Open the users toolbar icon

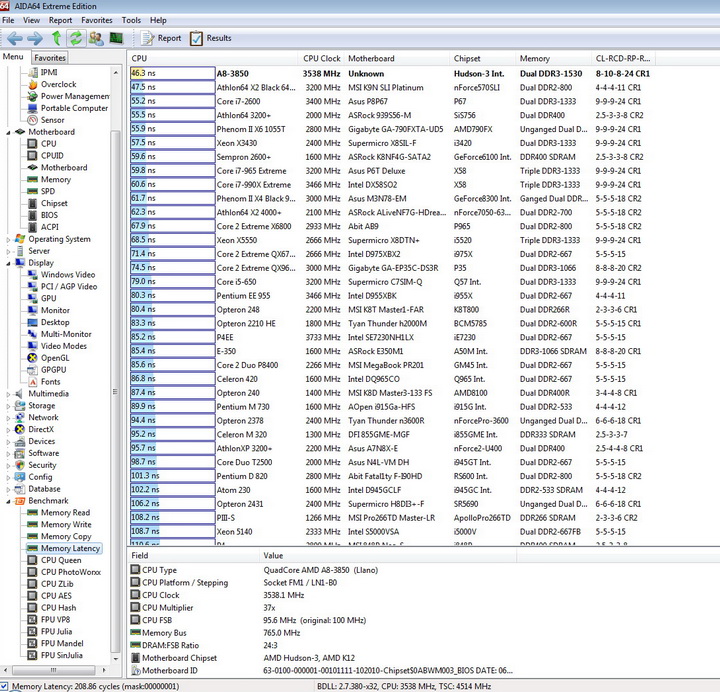pyautogui.click(x=96, y=38)
